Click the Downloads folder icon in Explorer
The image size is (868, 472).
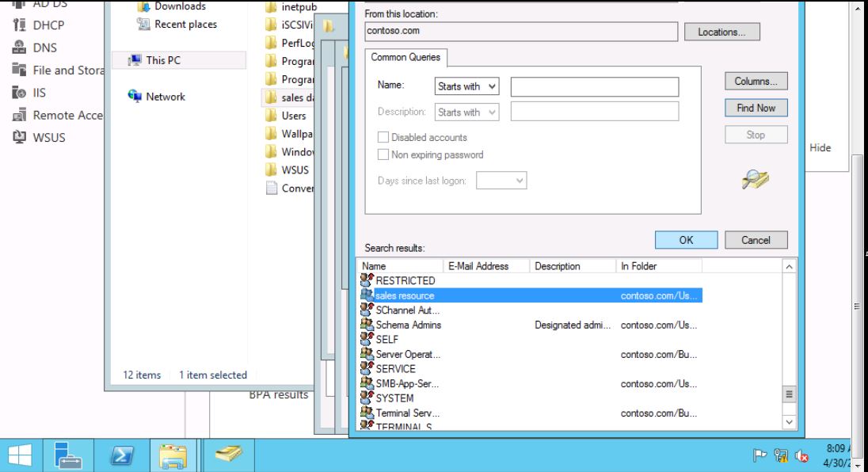pos(144,6)
